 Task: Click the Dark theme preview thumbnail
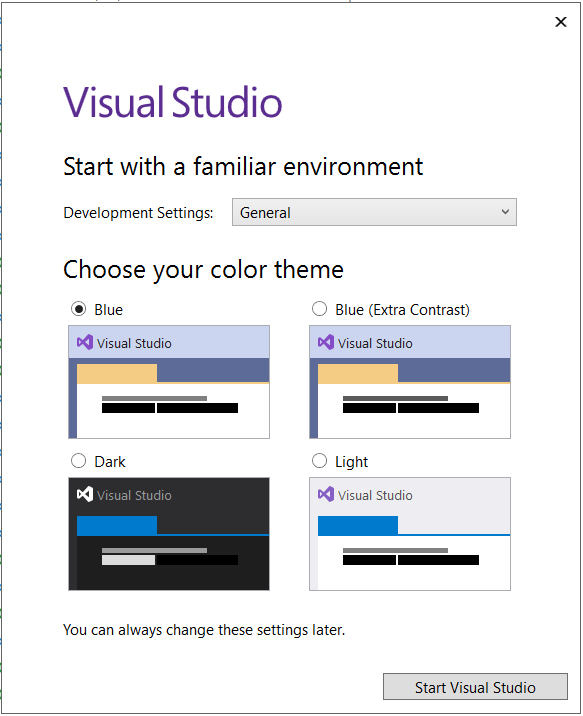(169, 534)
